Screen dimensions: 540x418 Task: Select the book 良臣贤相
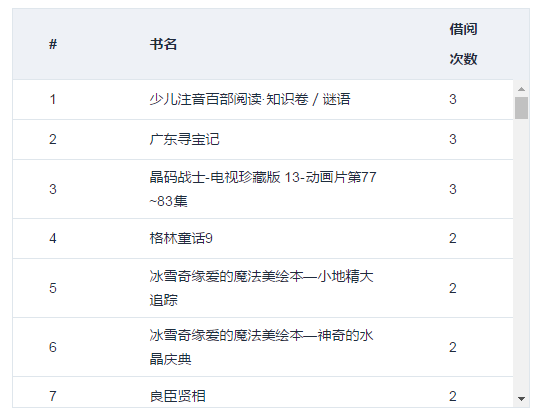pyautogui.click(x=177, y=396)
